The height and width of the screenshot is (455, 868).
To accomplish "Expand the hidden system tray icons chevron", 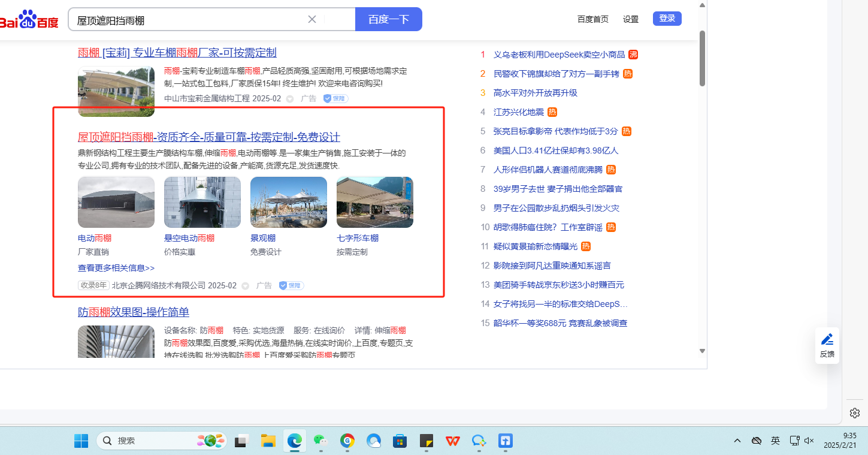I will point(737,441).
